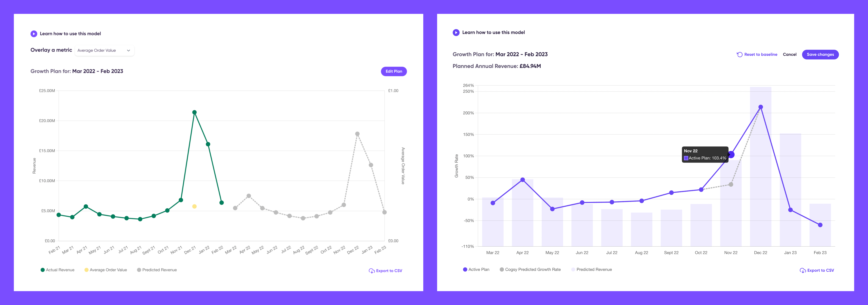The height and width of the screenshot is (305, 868).
Task: Click the Reset to baseline link text
Action: (761, 54)
